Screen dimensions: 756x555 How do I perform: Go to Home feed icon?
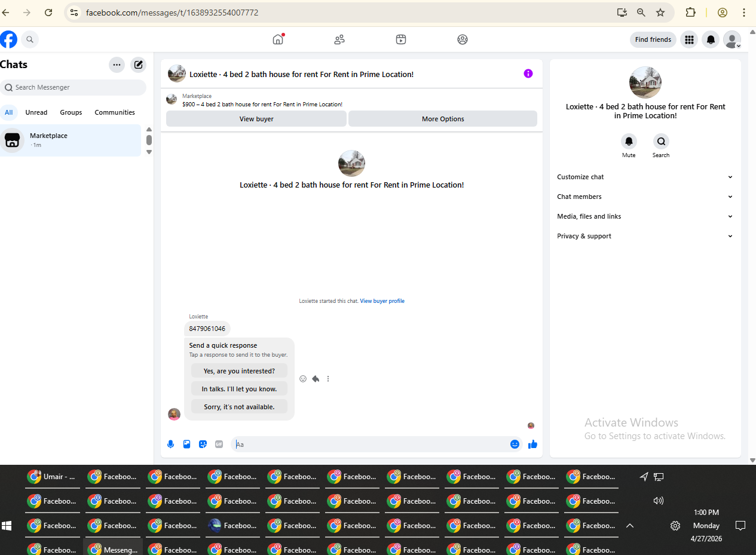point(278,39)
